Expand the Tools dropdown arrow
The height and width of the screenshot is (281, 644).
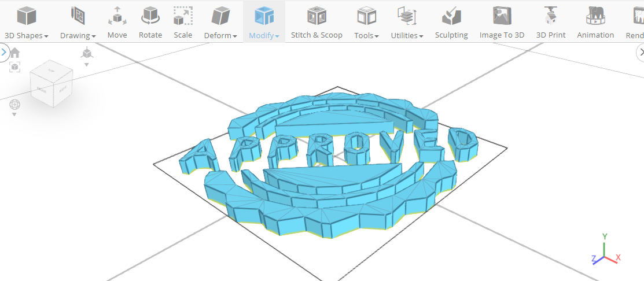(x=377, y=36)
